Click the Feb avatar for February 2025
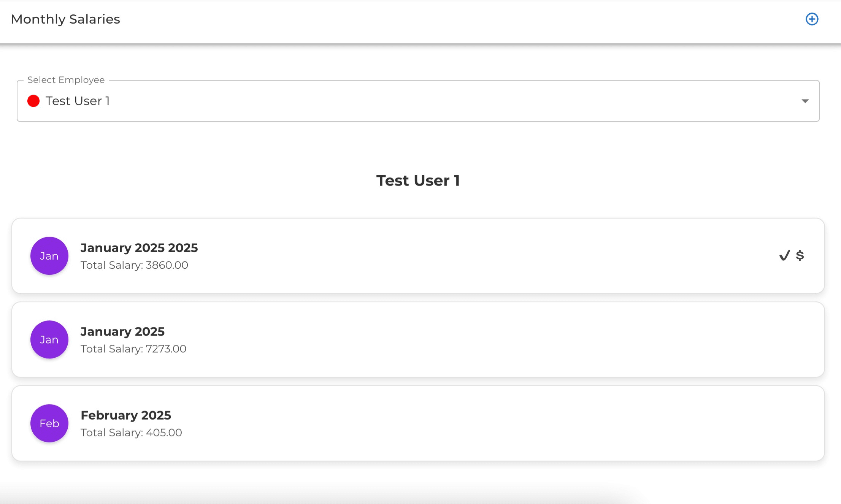 (x=49, y=423)
